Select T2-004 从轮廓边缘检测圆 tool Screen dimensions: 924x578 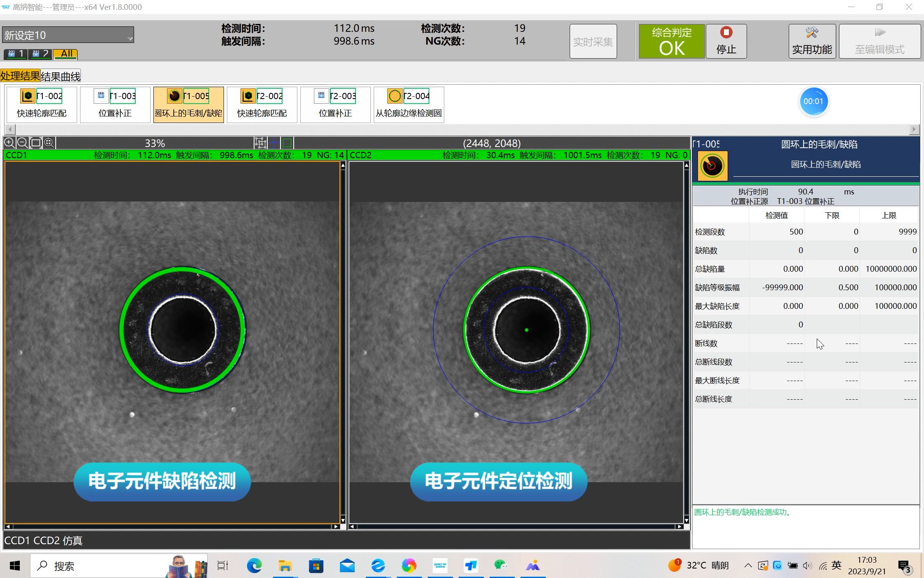tap(408, 104)
